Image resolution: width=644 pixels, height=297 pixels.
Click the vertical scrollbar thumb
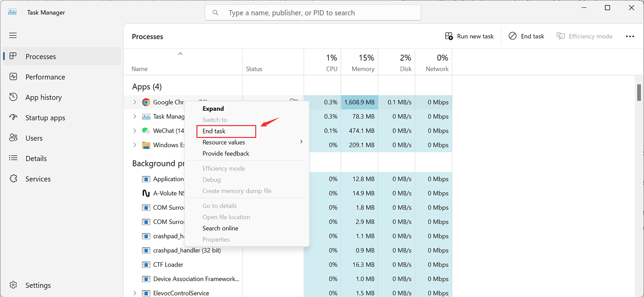pyautogui.click(x=639, y=92)
